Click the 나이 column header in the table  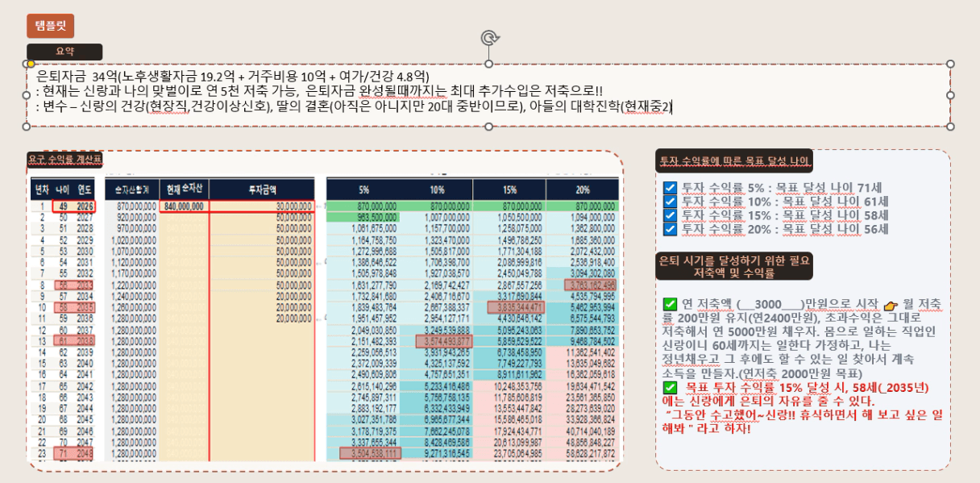click(x=63, y=190)
